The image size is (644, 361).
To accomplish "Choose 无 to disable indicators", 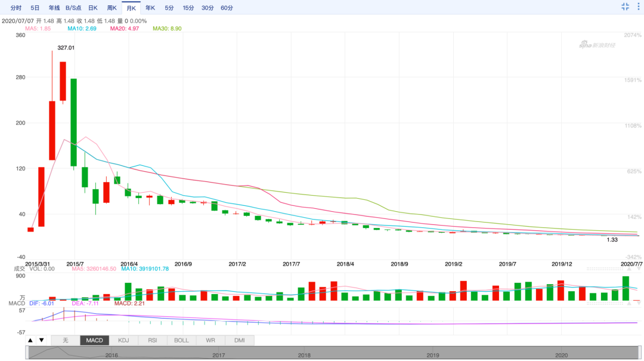I will pyautogui.click(x=66, y=340).
